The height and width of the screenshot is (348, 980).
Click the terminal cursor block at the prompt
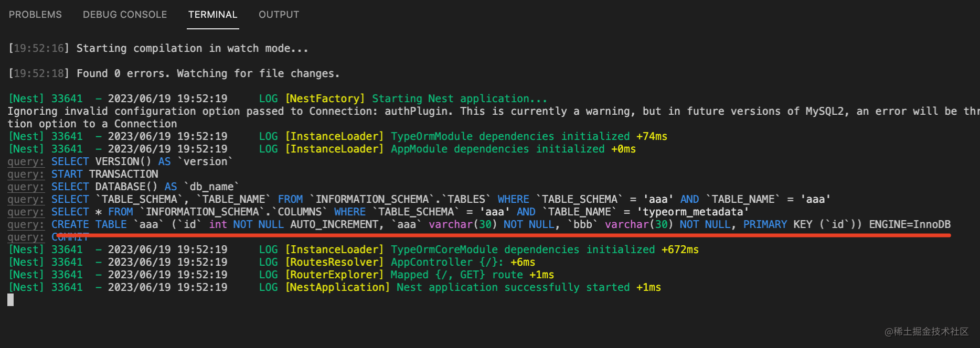pyautogui.click(x=10, y=300)
